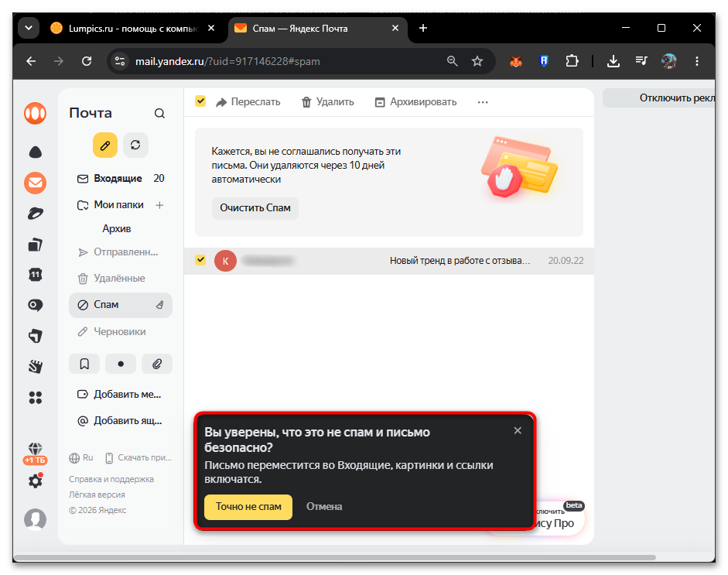Open Yandex Disk cloud icon in sidebar
The width and height of the screenshot is (728, 575).
tap(36, 152)
